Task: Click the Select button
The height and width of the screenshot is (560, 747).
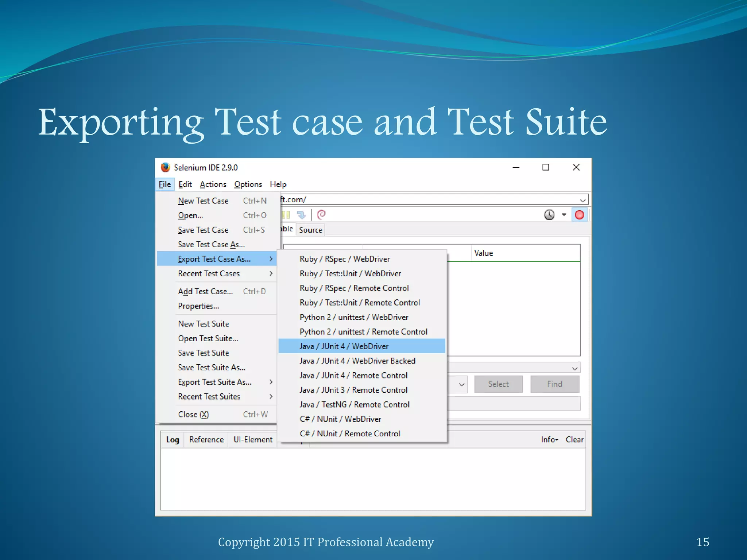Action: [498, 384]
